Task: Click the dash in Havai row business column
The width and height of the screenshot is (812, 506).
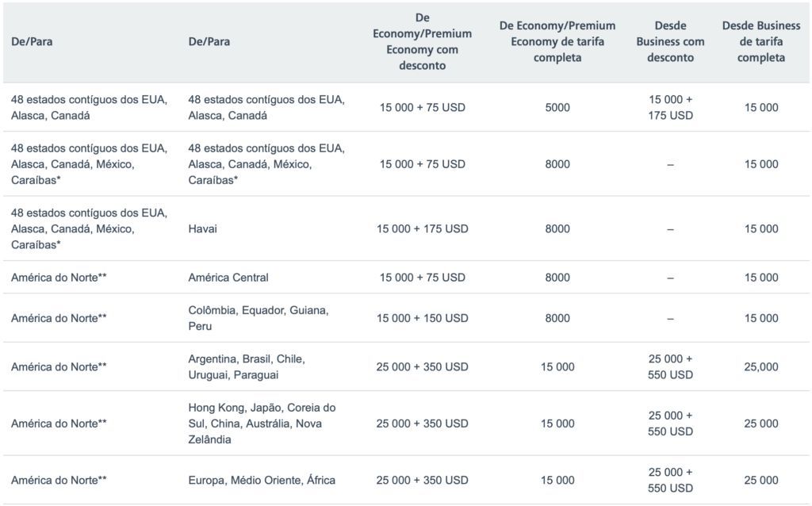Action: (x=670, y=229)
